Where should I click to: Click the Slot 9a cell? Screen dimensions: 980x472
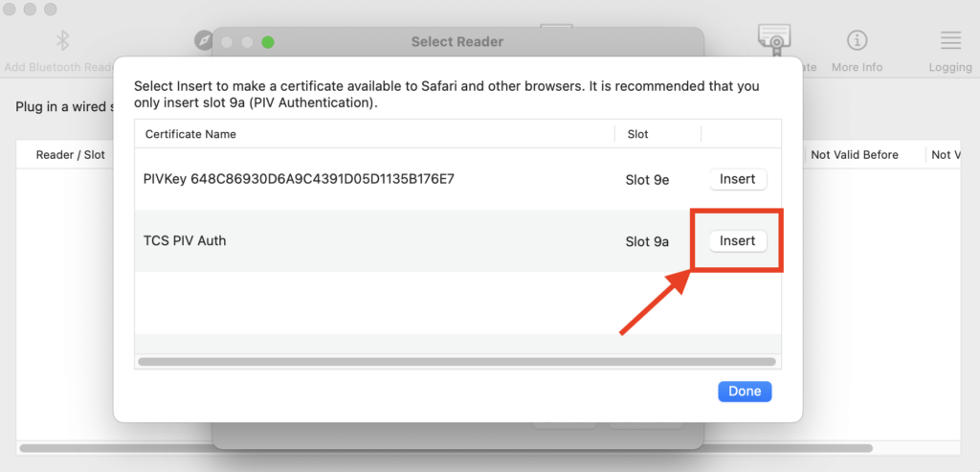coord(647,241)
